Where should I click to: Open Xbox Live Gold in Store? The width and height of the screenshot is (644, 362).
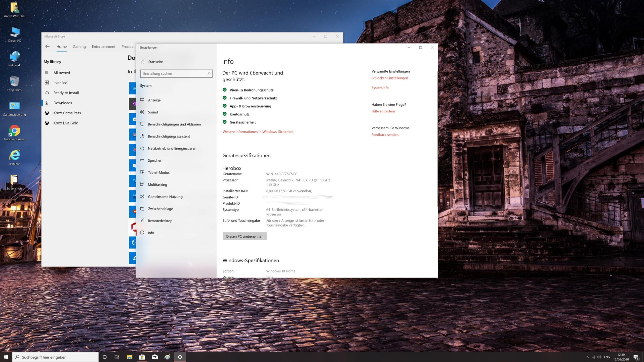[84, 123]
